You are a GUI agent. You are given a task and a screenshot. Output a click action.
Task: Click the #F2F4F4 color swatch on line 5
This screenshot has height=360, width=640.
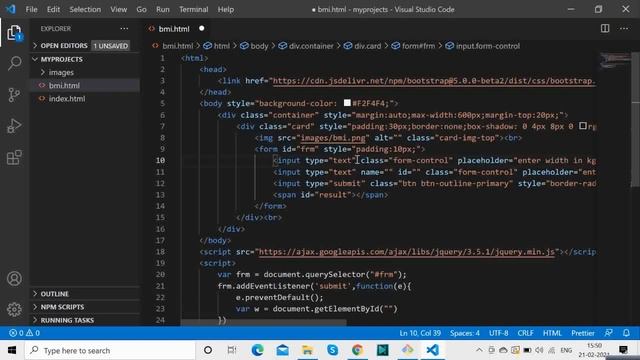[347, 103]
